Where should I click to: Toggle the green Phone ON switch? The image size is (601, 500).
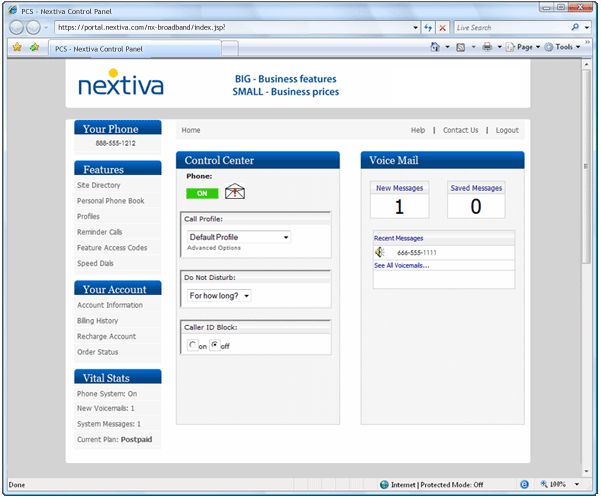click(x=202, y=194)
